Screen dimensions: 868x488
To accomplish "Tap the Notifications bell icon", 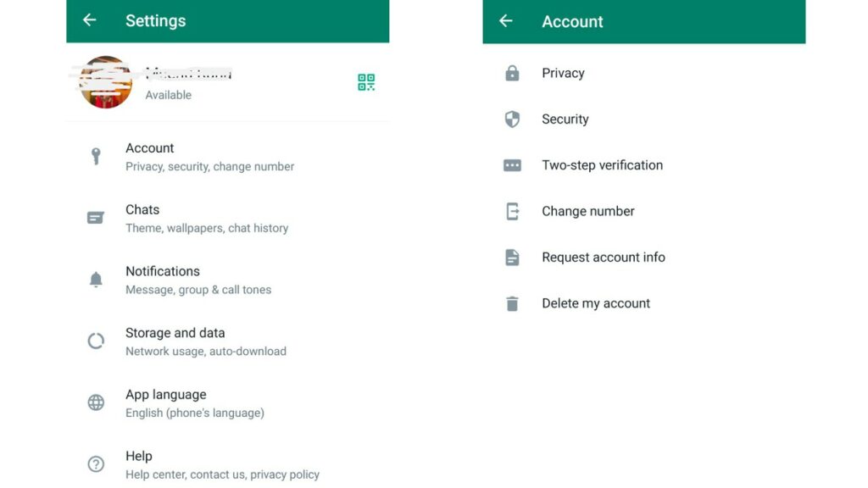I will click(x=96, y=280).
